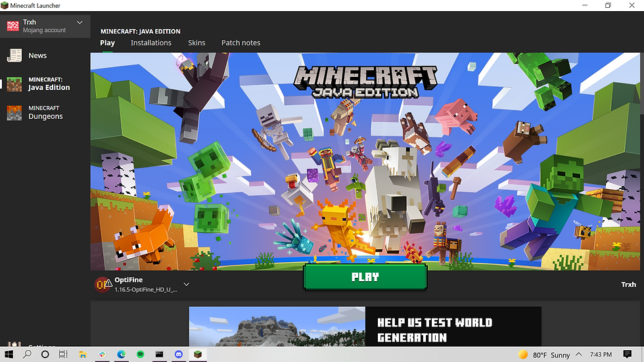Open Help Us Test World Generation article

click(435, 330)
